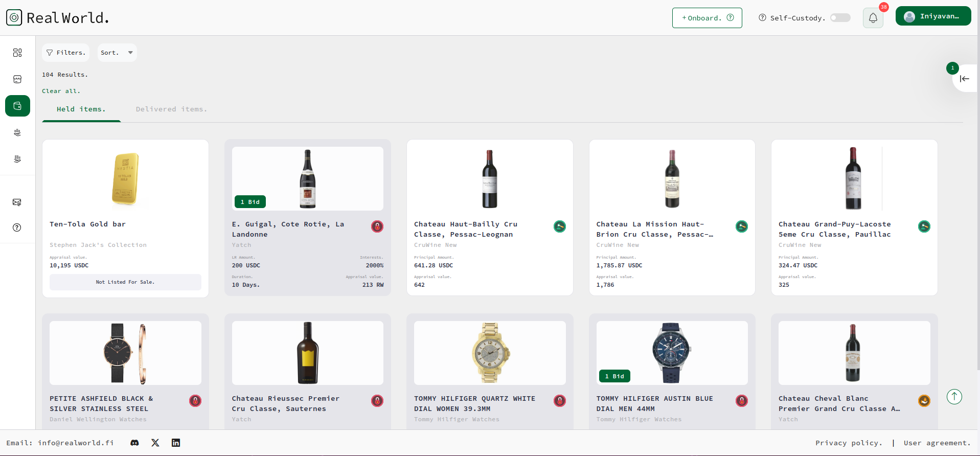Switch to the Delivered items tab
The image size is (980, 456).
(171, 109)
